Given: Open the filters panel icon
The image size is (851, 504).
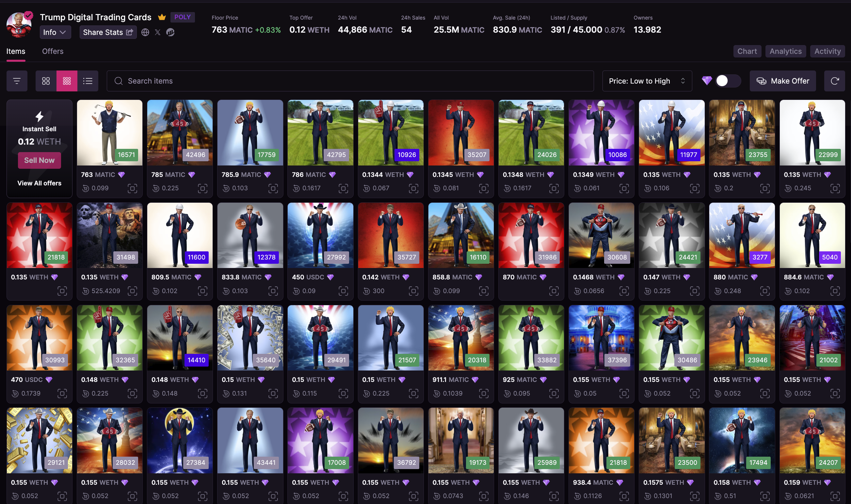Looking at the screenshot, I should coord(17,81).
